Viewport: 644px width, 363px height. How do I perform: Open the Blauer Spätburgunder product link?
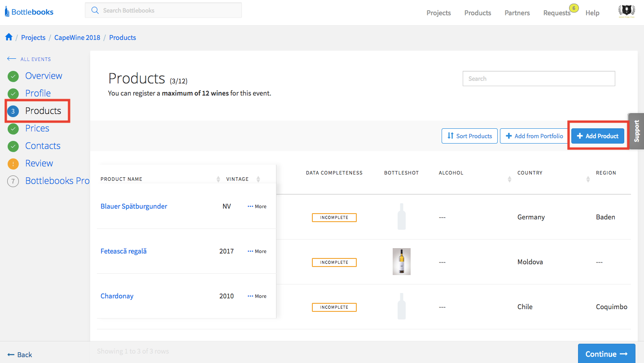134,206
